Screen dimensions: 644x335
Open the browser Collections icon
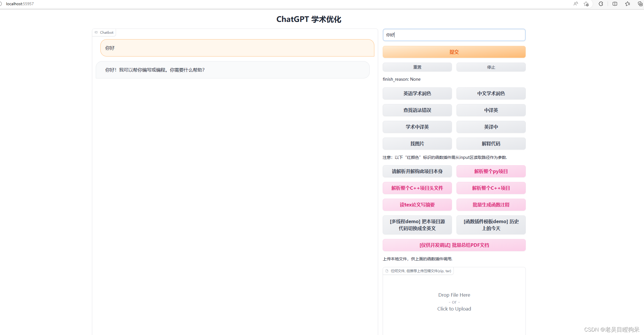[x=640, y=4]
